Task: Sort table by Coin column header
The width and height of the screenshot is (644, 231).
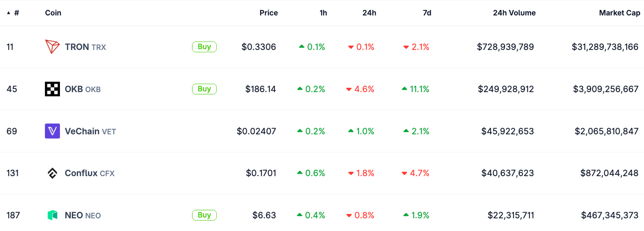Action: (53, 13)
